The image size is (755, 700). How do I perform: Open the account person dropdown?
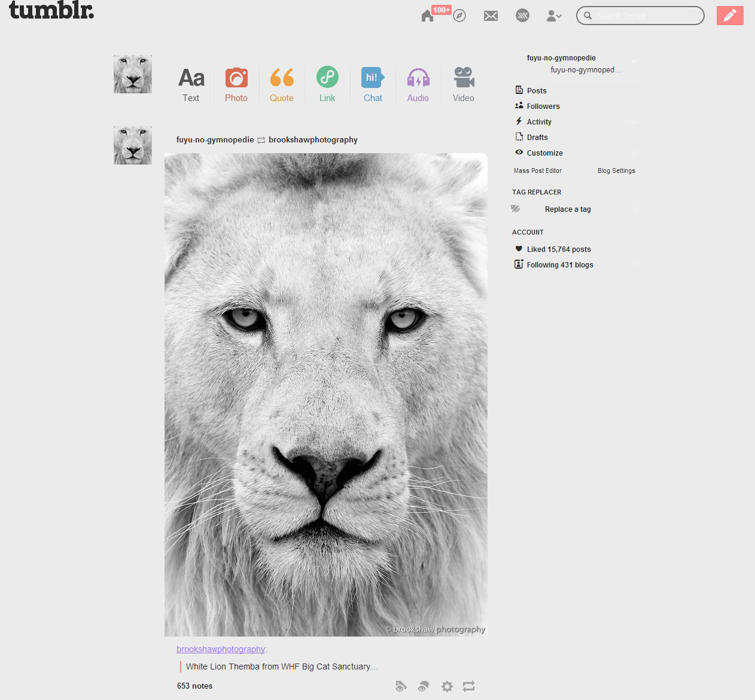[554, 16]
